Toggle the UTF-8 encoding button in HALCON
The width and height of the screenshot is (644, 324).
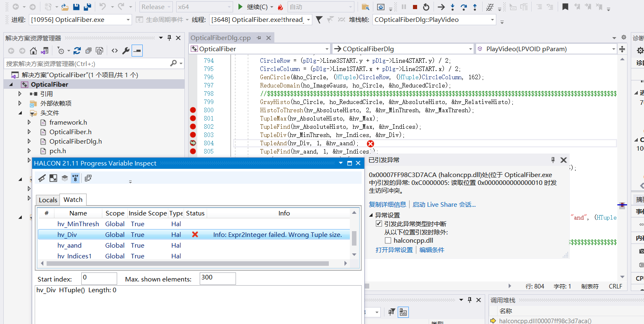(75, 178)
